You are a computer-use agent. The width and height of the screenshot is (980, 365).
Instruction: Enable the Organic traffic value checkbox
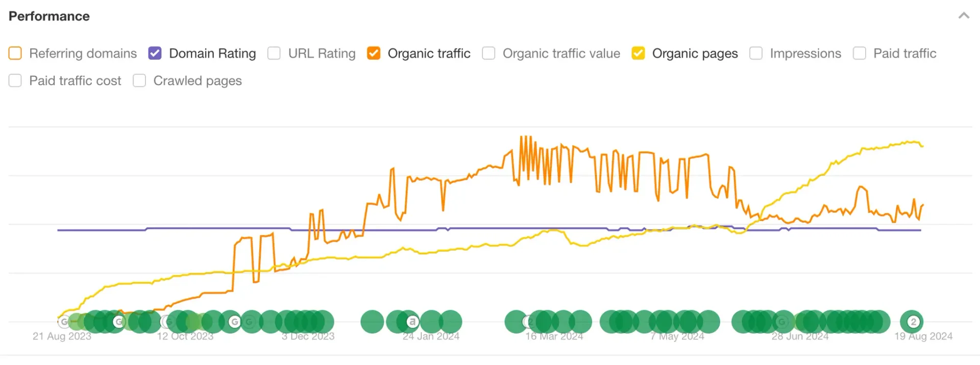[x=488, y=53]
